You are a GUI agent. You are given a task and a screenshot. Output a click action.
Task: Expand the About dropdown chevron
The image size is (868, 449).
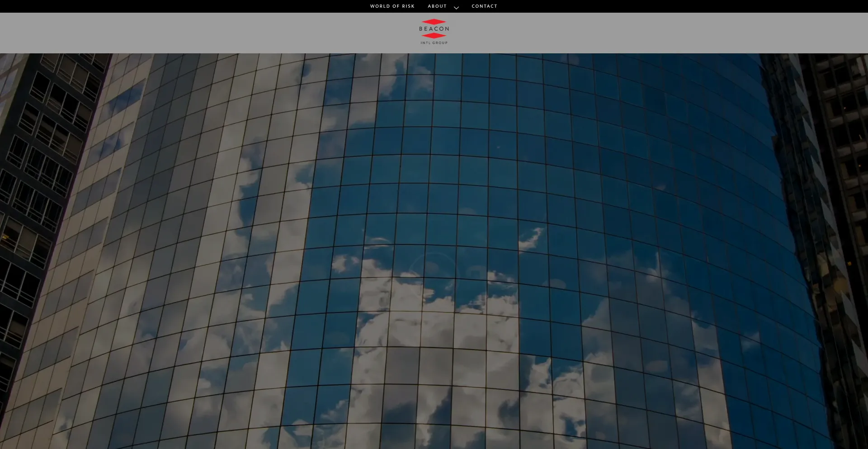456,8
